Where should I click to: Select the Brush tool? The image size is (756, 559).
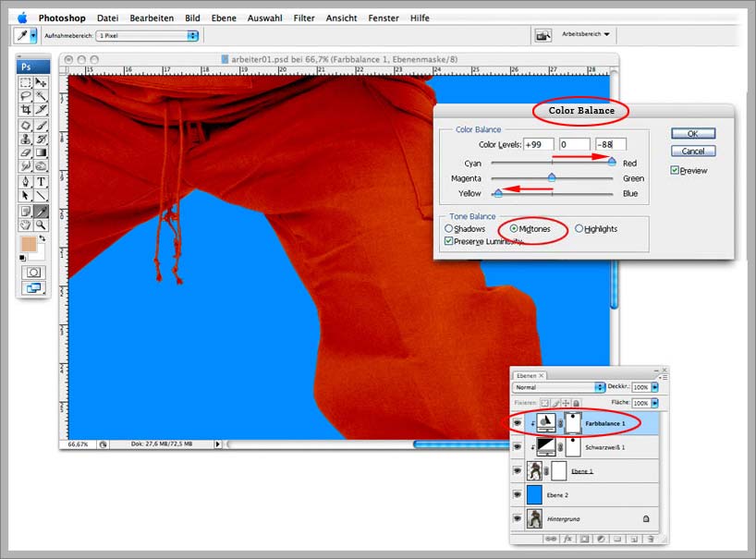[x=41, y=126]
